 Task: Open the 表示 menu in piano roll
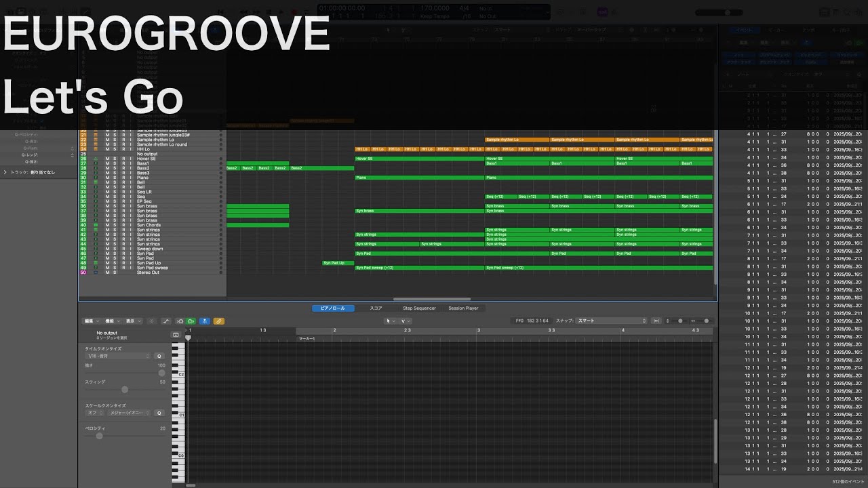(x=132, y=321)
